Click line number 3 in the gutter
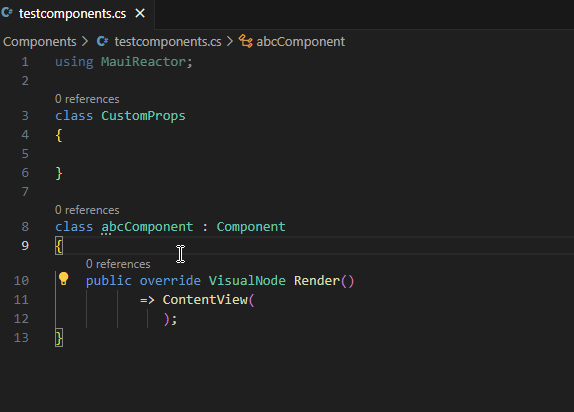This screenshot has height=412, width=574. [25, 116]
